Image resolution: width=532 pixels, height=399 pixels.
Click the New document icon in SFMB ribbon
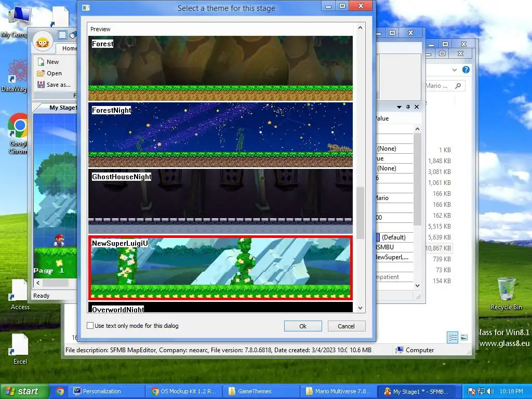[x=41, y=62]
